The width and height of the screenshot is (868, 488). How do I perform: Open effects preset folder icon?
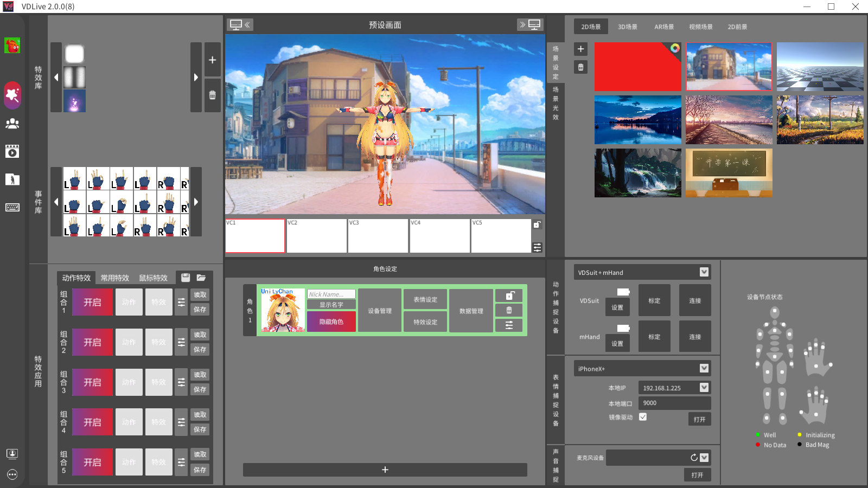[201, 278]
